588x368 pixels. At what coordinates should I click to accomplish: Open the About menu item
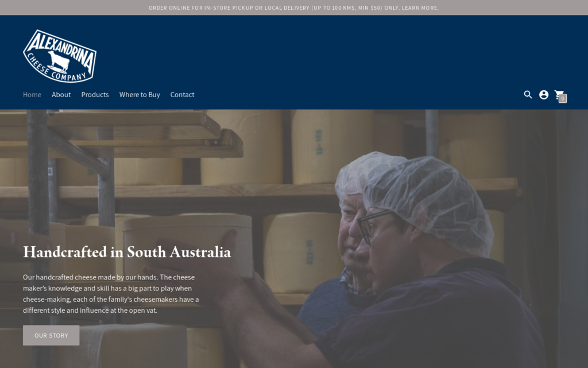(x=61, y=95)
